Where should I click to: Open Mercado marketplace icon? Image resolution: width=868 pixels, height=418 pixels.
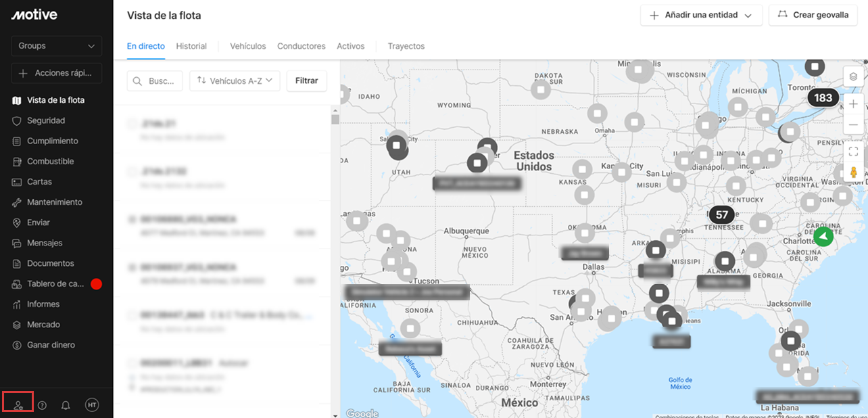pos(17,325)
